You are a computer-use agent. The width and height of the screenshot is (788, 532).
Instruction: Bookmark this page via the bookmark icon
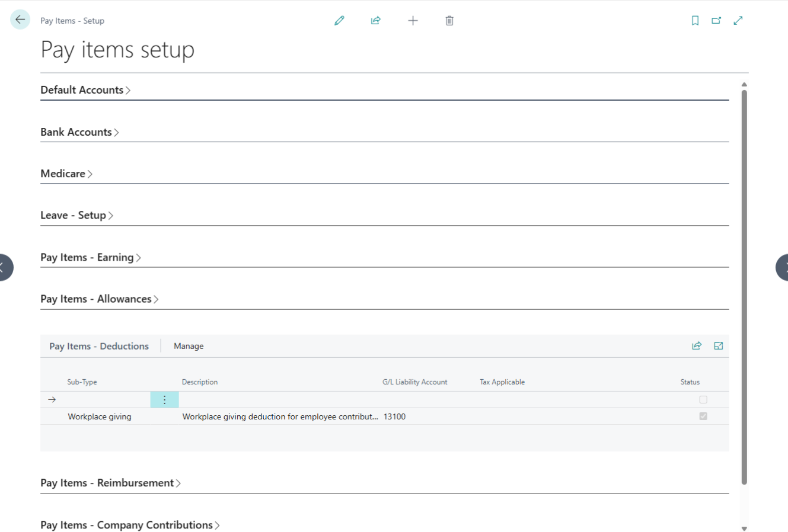point(694,20)
